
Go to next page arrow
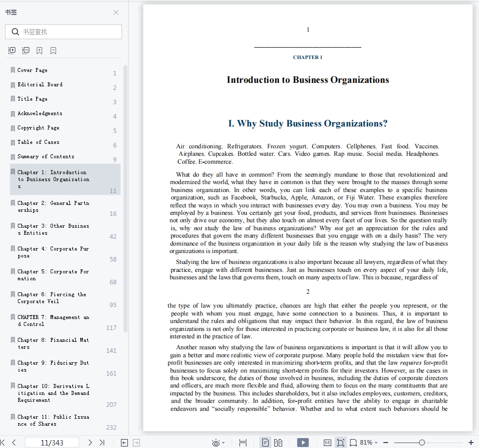coord(90,443)
